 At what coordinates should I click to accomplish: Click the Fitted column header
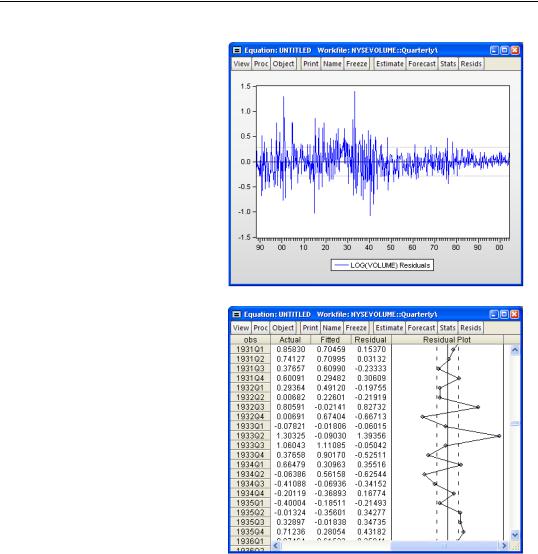(x=330, y=340)
